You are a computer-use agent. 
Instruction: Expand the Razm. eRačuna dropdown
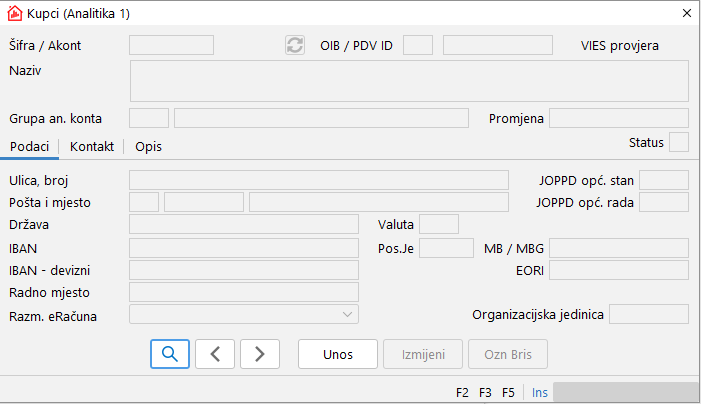tap(347, 315)
